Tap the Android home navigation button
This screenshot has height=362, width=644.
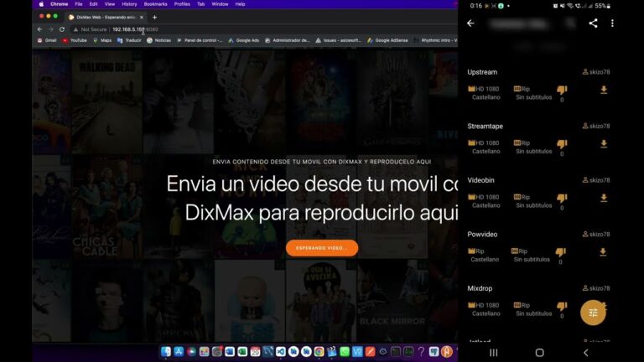(x=540, y=353)
